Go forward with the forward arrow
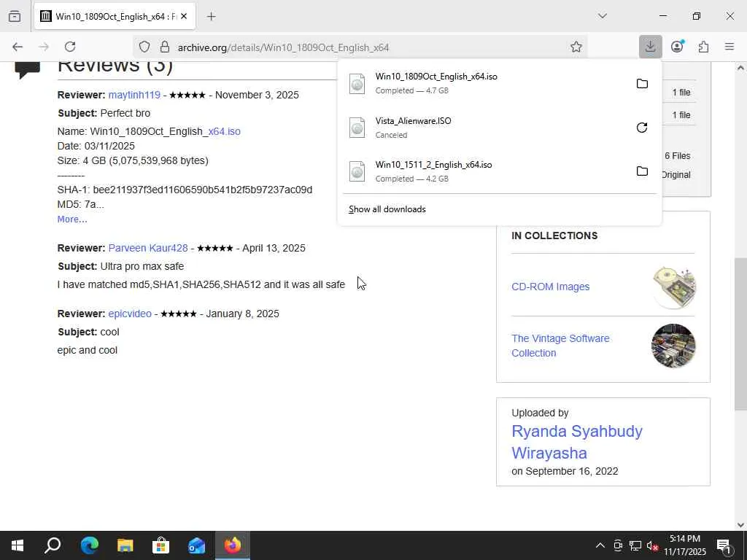This screenshot has height=560, width=747. click(x=44, y=47)
